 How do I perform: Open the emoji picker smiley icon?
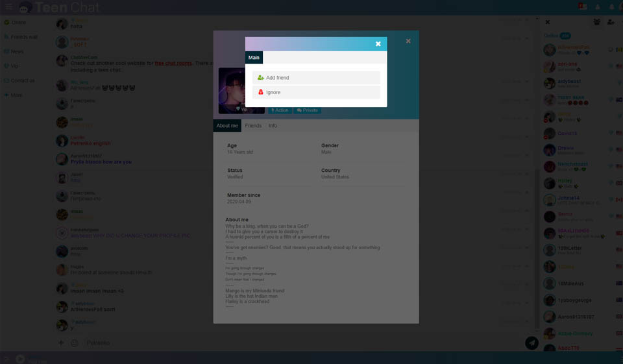(x=74, y=343)
